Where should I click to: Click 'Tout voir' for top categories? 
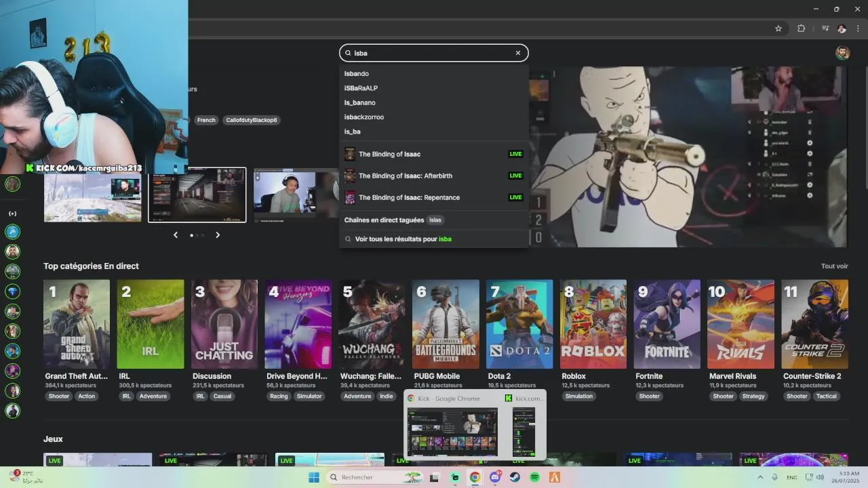(x=834, y=266)
